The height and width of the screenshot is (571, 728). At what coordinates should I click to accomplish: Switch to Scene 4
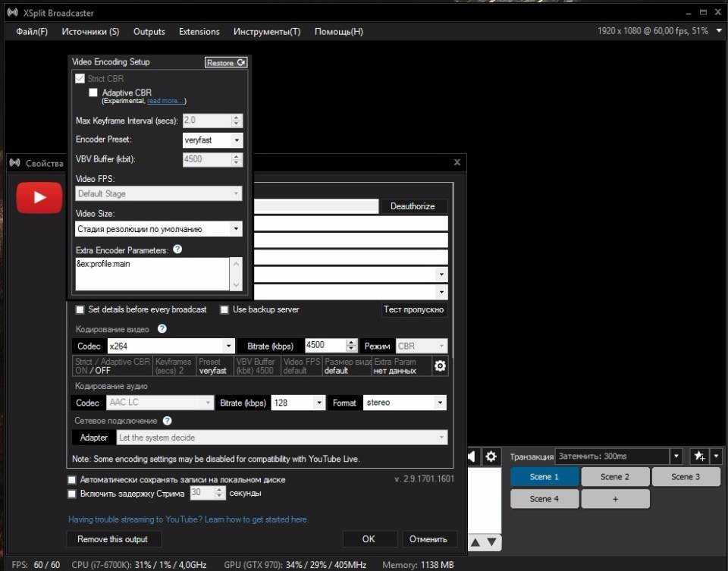click(544, 499)
